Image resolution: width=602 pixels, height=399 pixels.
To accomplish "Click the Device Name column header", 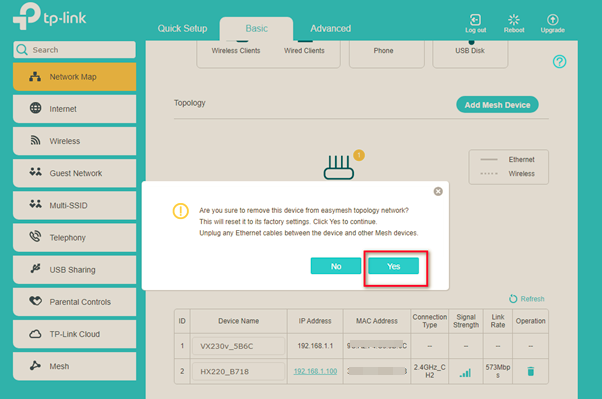I will pyautogui.click(x=238, y=321).
